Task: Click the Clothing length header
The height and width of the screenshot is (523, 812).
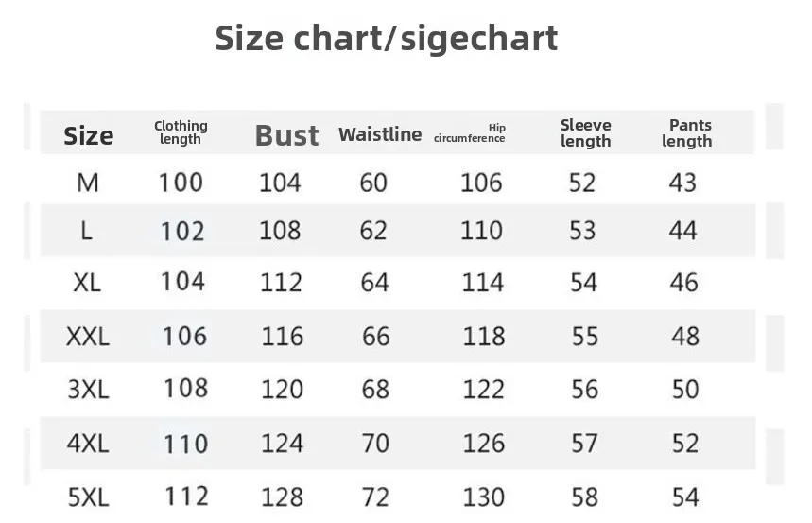Action: 181,132
